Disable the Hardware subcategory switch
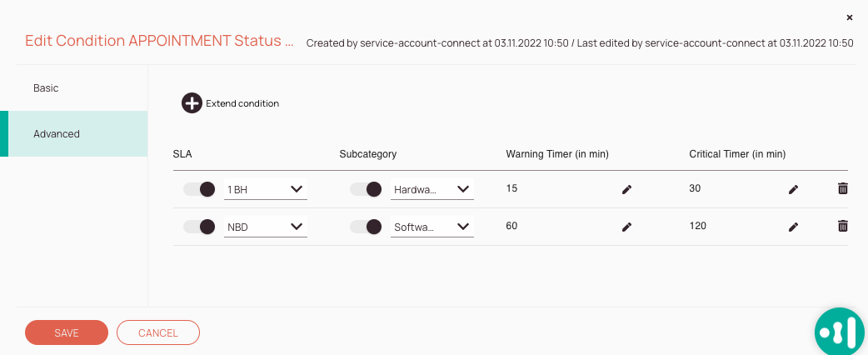Screen dimensions: 868x355 click(366, 189)
